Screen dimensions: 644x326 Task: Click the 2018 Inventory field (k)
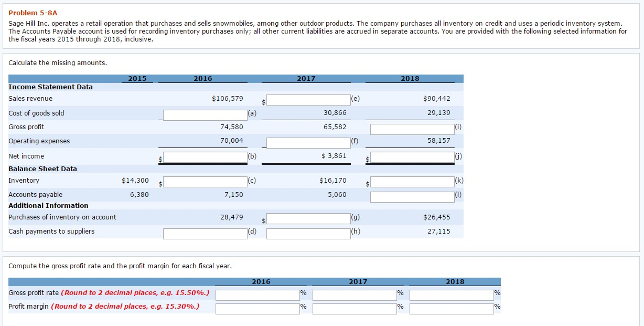pyautogui.click(x=412, y=182)
